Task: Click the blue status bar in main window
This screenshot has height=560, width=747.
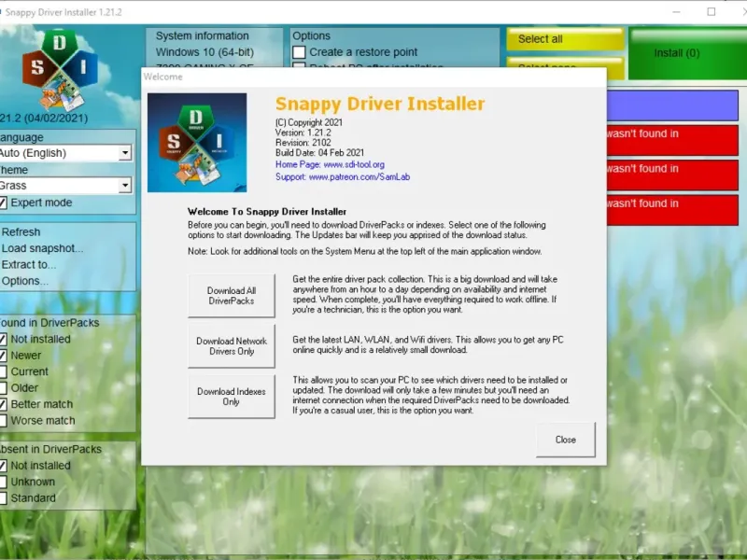Action: [672, 105]
